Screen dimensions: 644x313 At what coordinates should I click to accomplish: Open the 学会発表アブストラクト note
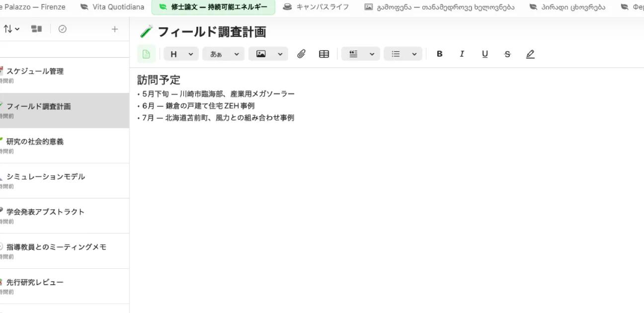pos(65,216)
